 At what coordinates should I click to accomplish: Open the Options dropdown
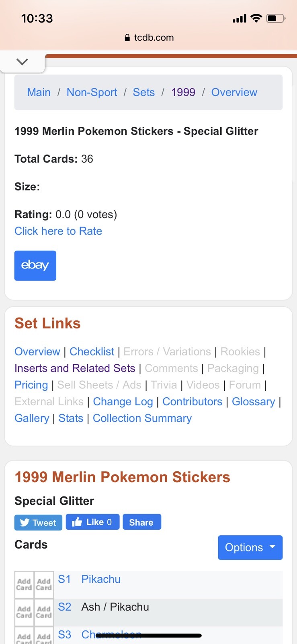(x=250, y=547)
